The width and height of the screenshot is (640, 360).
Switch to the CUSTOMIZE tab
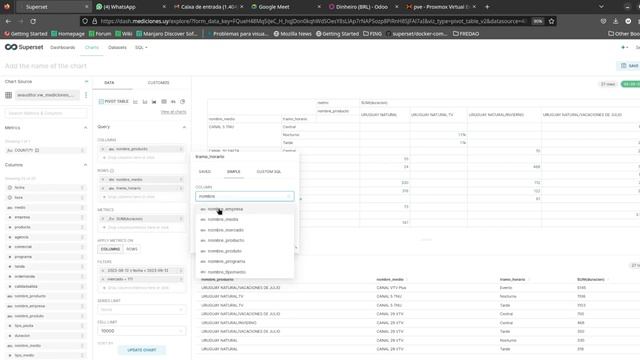pos(158,82)
